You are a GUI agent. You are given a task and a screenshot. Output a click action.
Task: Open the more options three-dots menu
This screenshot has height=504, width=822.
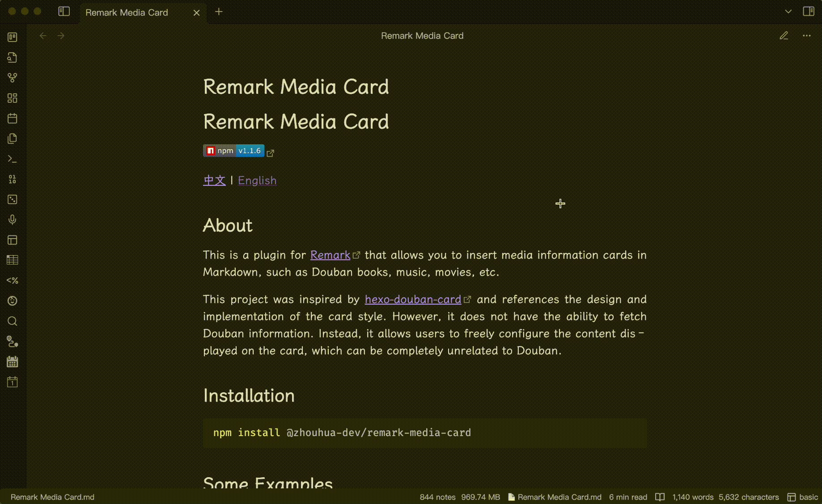[x=807, y=36]
